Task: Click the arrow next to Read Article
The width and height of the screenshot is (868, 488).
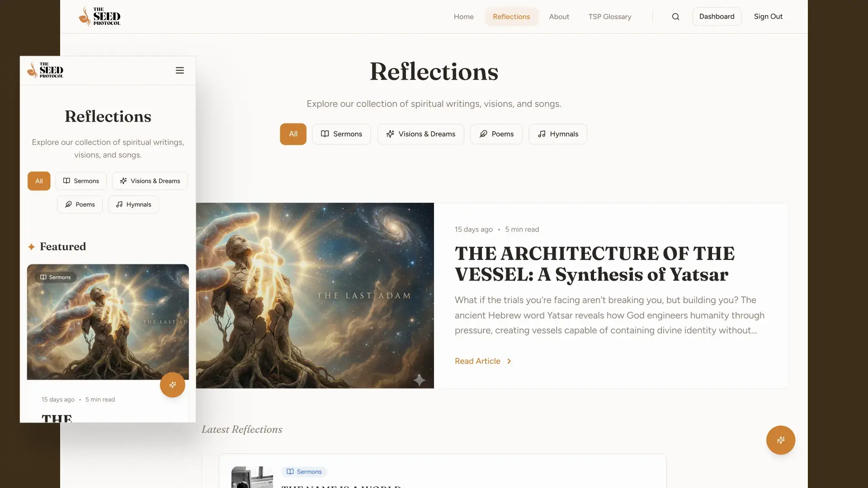Action: [x=509, y=361]
